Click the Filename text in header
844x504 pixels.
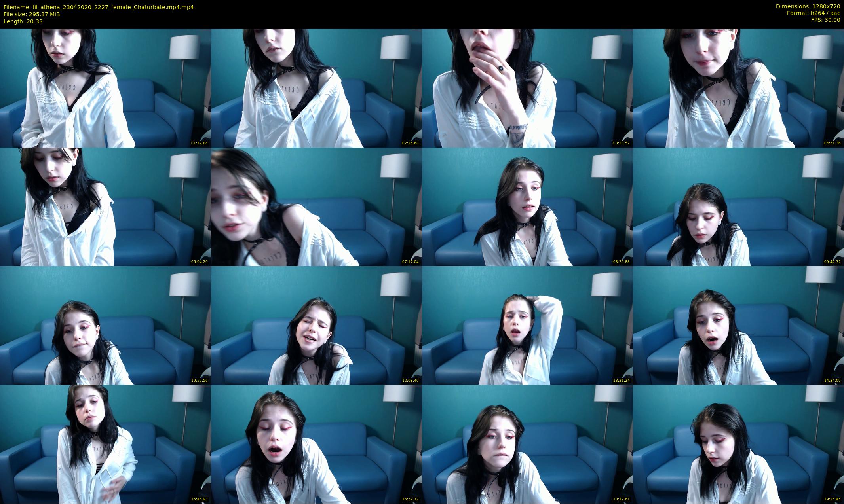pos(99,7)
